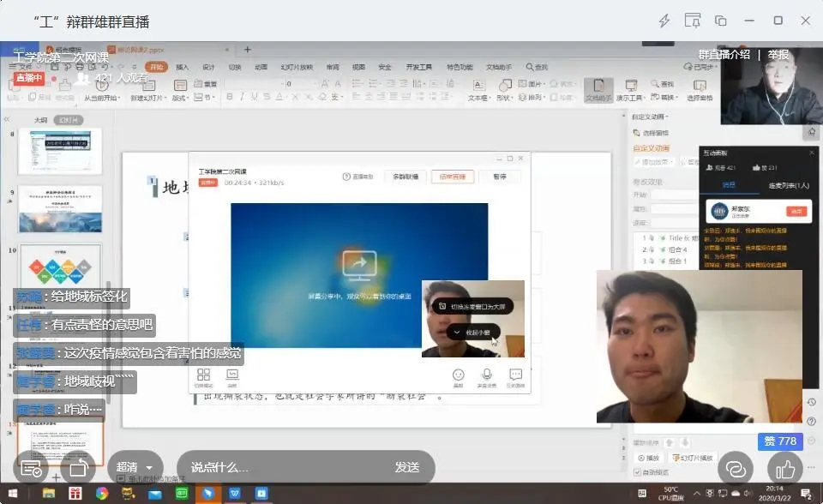Click the Pause (暂停) button in the streaming window
This screenshot has width=823, height=504.
tap(500, 177)
